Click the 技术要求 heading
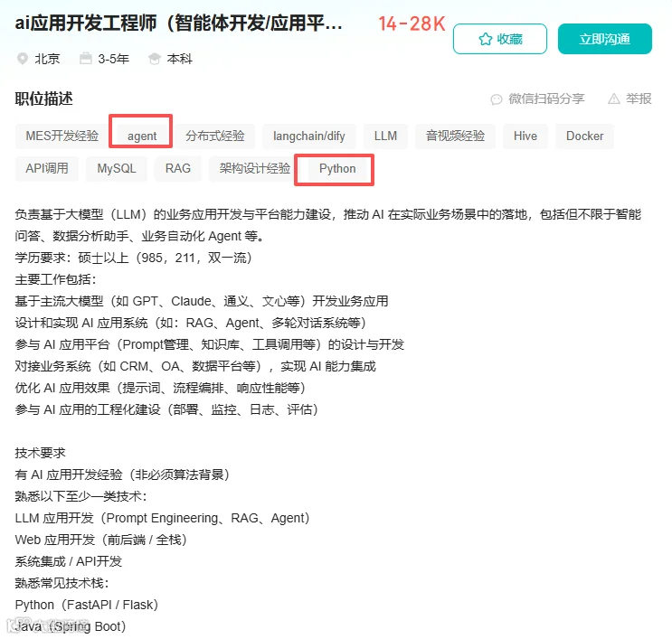Viewport: 672px width, 639px height. pos(41,453)
